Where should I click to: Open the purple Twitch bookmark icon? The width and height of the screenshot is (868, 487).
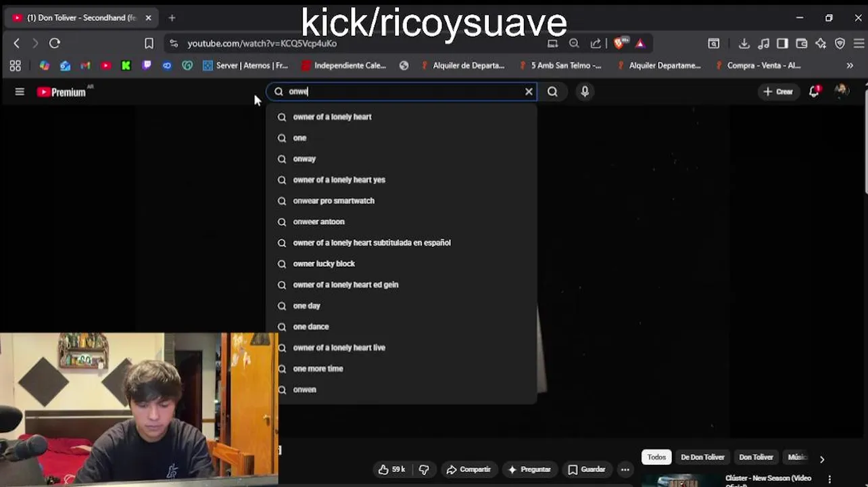point(147,66)
